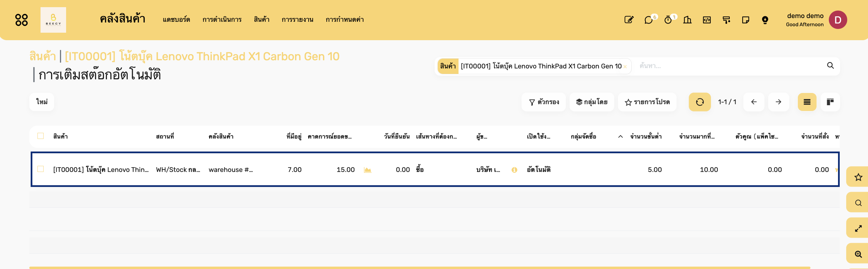Focus the ค้นหา search input field
868x269 pixels.
[x=729, y=66]
